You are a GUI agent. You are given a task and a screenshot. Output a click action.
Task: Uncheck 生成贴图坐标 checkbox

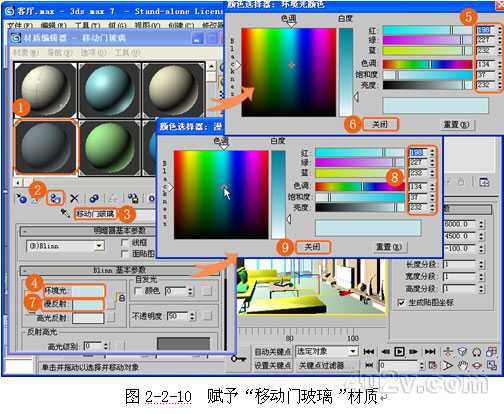pos(401,303)
